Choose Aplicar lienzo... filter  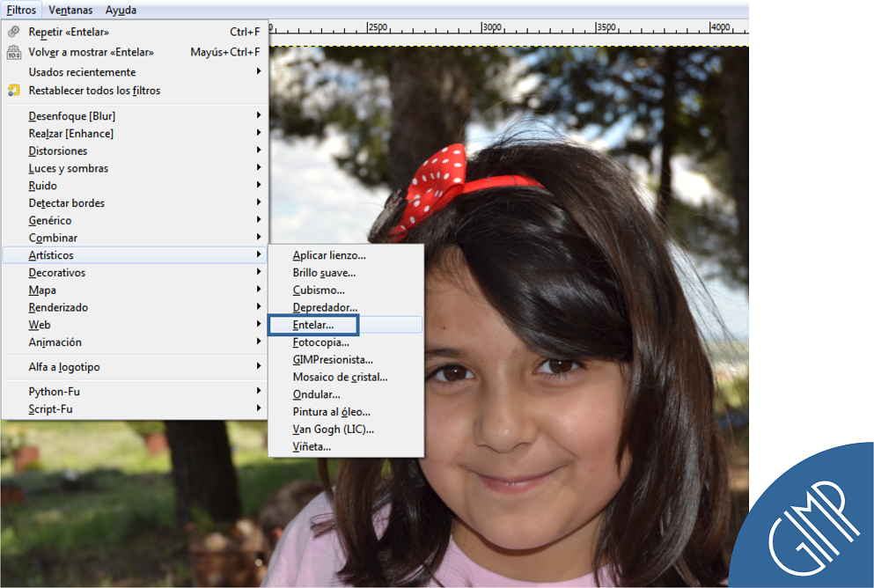(x=346, y=255)
